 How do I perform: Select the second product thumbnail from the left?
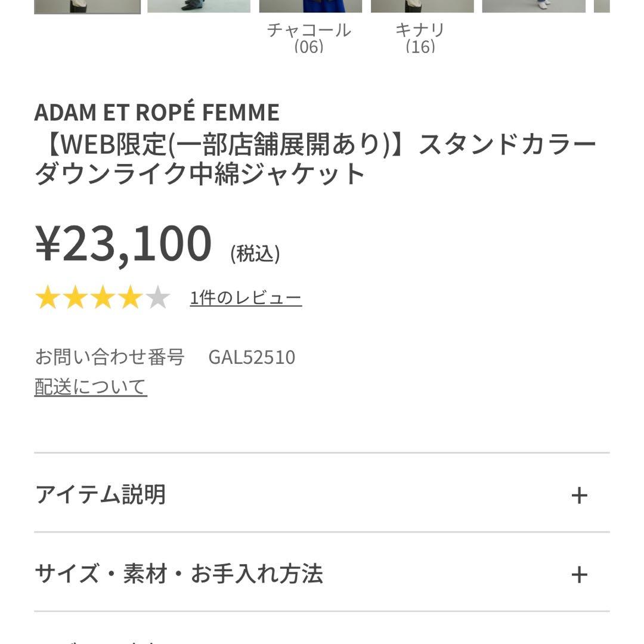(199, 6)
